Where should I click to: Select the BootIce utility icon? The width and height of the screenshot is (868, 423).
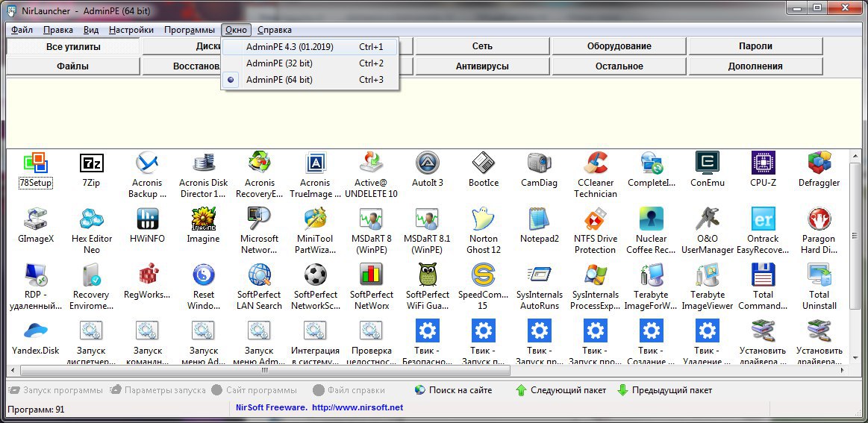(x=484, y=163)
